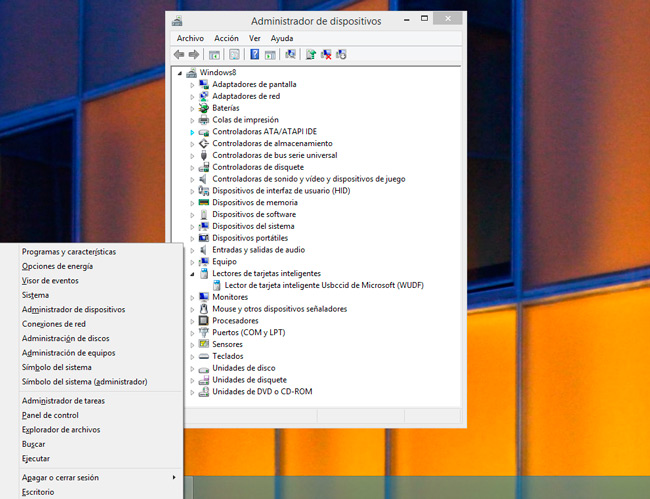Toggle the action pane toolbar icon
Screen dimensions: 650x499
tap(270, 54)
